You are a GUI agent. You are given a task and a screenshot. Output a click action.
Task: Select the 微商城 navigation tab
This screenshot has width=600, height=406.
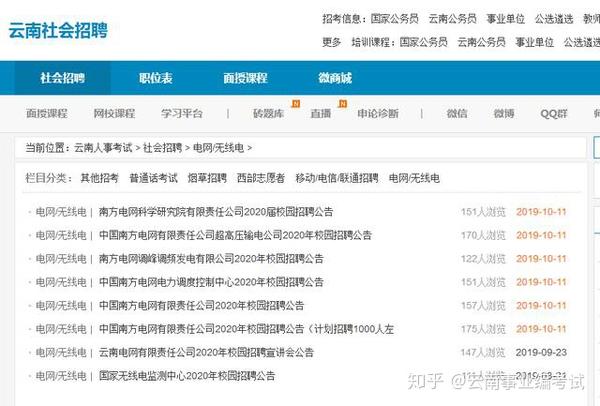335,78
